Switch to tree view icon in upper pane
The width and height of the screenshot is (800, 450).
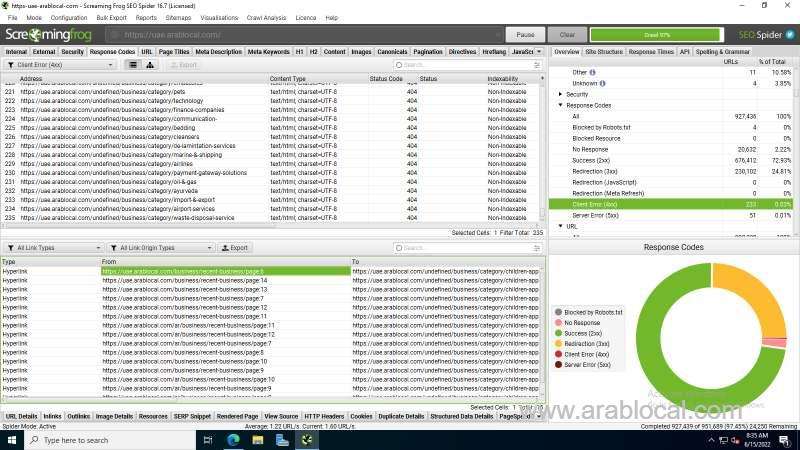[x=150, y=65]
